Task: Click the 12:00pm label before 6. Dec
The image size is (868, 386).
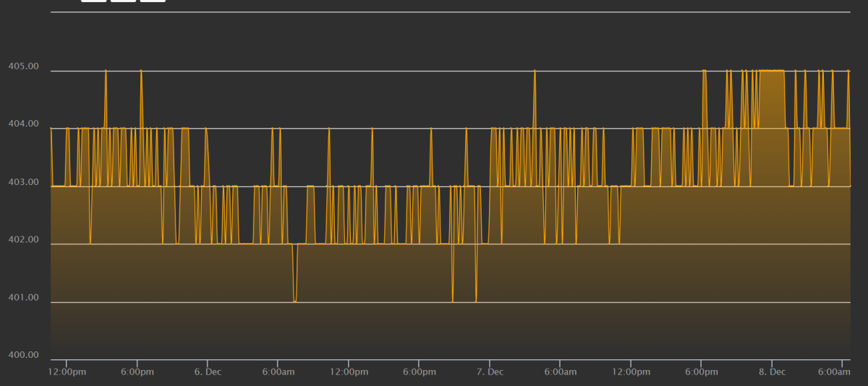Action: click(67, 372)
